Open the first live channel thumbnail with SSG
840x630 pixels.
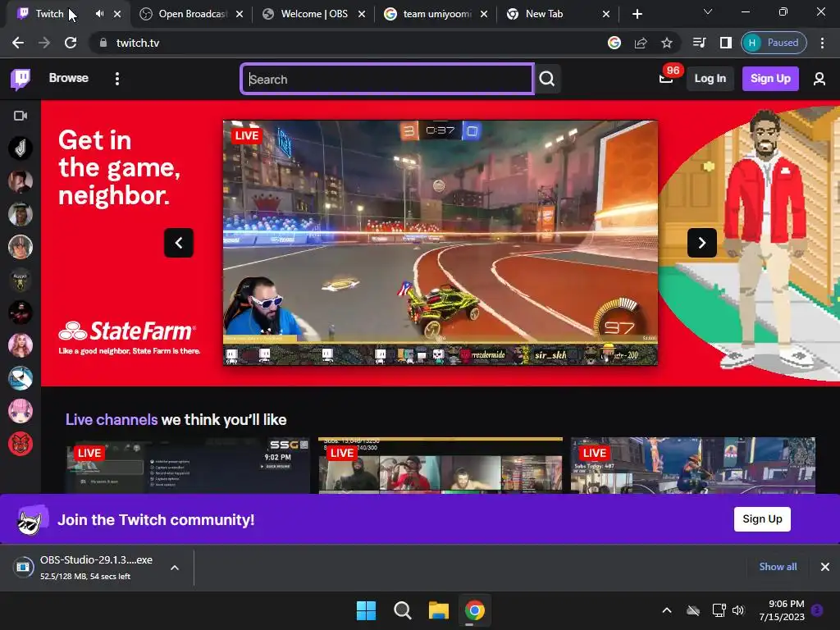(188, 465)
